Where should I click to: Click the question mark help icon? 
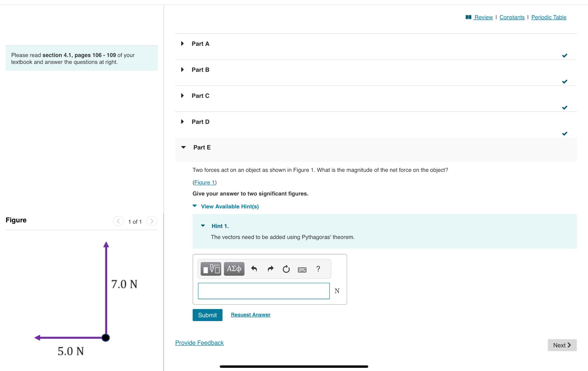click(318, 269)
